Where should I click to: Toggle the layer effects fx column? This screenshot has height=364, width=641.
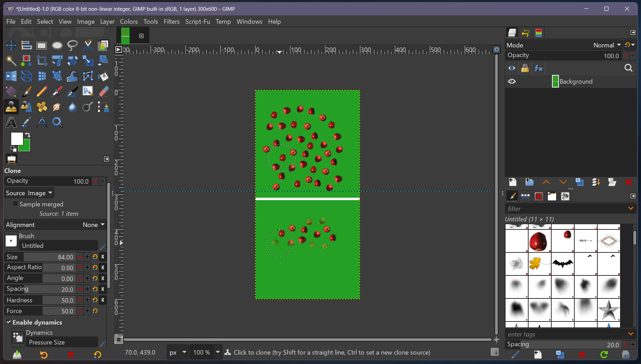tap(538, 68)
